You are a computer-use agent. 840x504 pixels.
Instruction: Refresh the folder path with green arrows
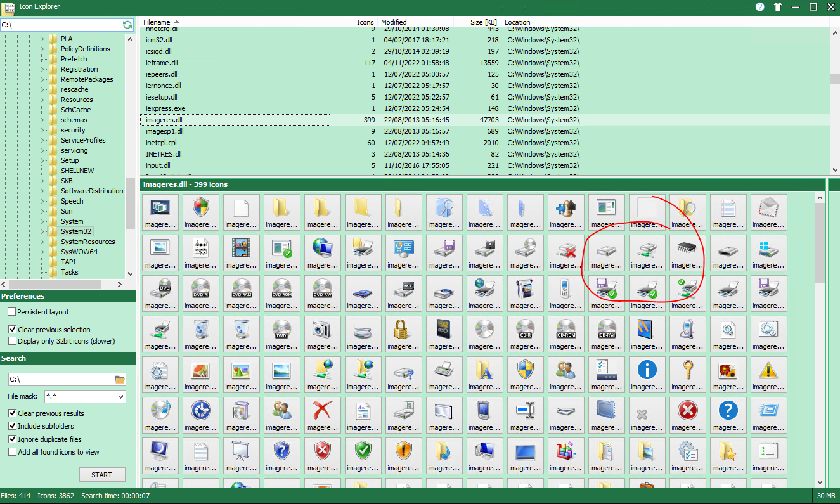[127, 25]
